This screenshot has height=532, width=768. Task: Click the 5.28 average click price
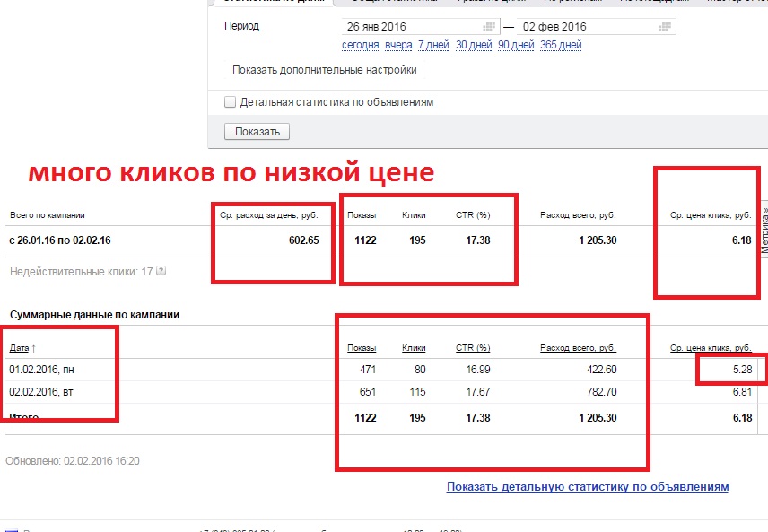742,370
